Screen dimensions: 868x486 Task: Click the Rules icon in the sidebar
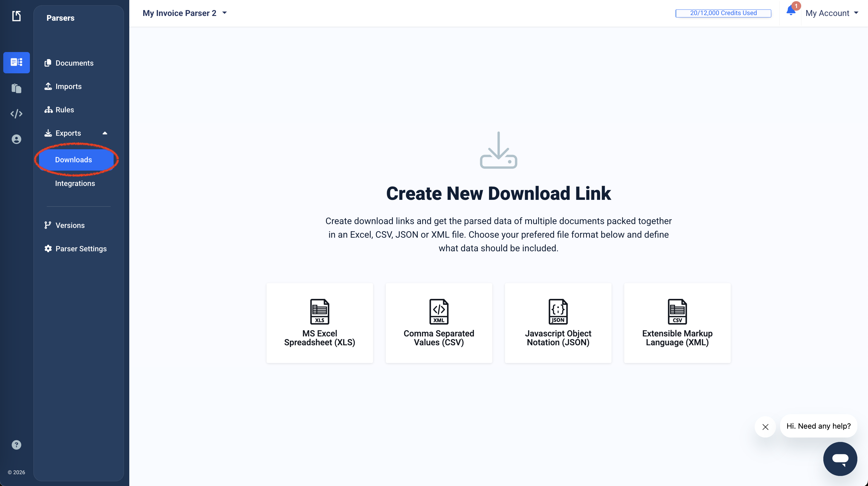(48, 109)
